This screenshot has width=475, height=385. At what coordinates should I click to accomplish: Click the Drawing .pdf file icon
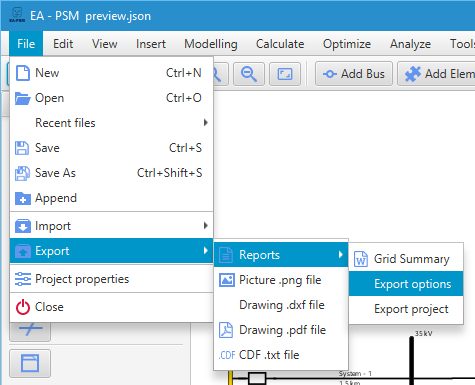coord(226,330)
